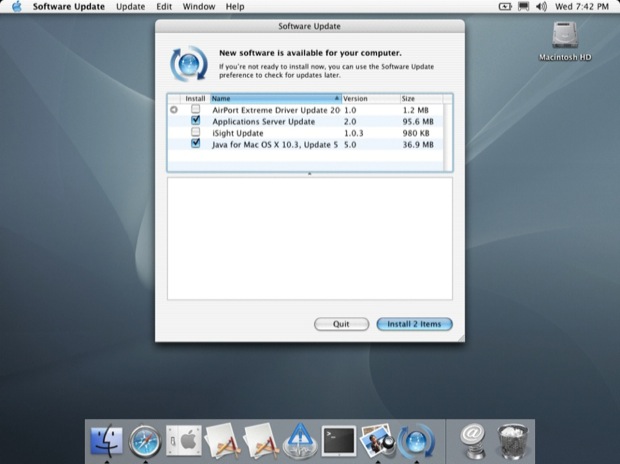Sort by Name column header
620x464 pixels.
click(276, 98)
